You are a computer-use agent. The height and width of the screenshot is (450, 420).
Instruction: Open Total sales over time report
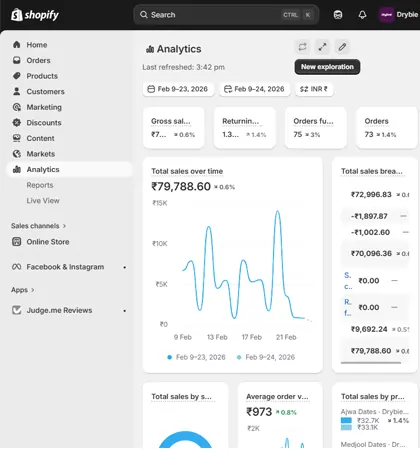(187, 171)
